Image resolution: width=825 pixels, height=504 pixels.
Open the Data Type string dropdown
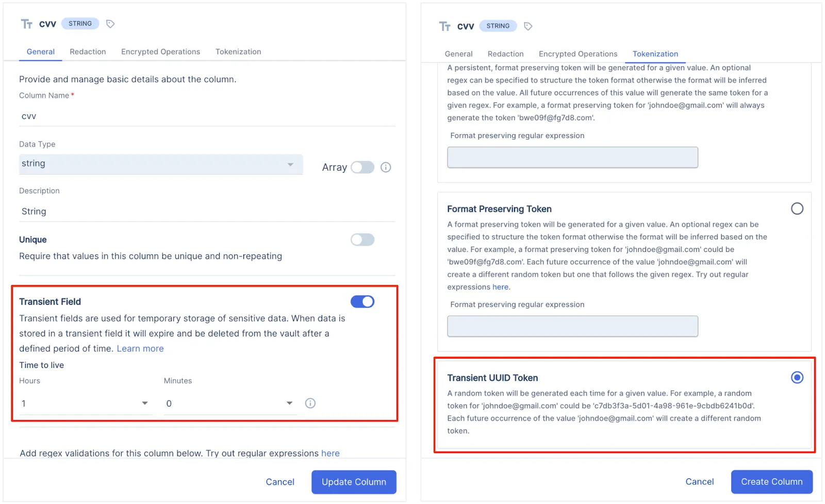[x=160, y=164]
